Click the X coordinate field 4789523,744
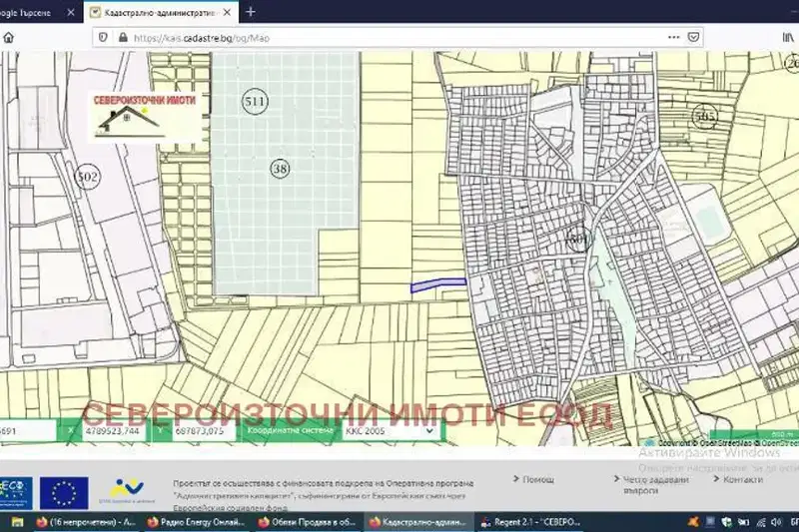The image size is (799, 532). click(x=113, y=431)
